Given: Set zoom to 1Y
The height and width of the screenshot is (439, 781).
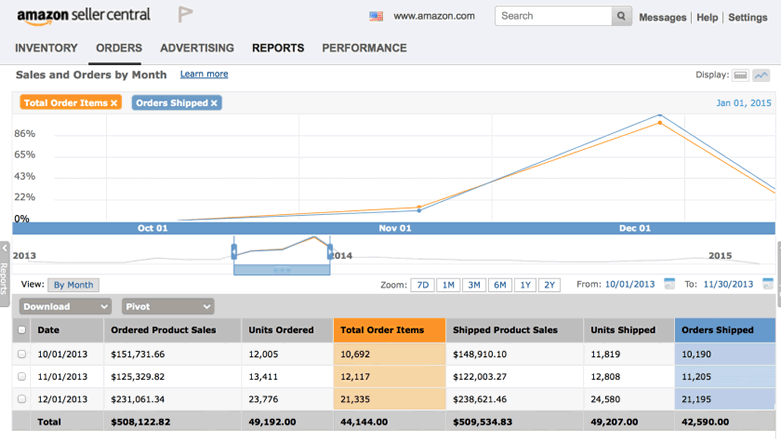Looking at the screenshot, I should point(525,285).
